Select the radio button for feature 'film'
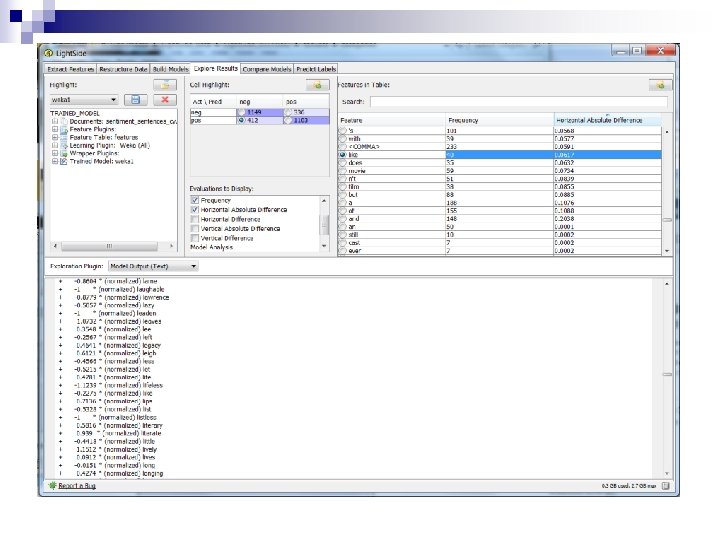 343,187
